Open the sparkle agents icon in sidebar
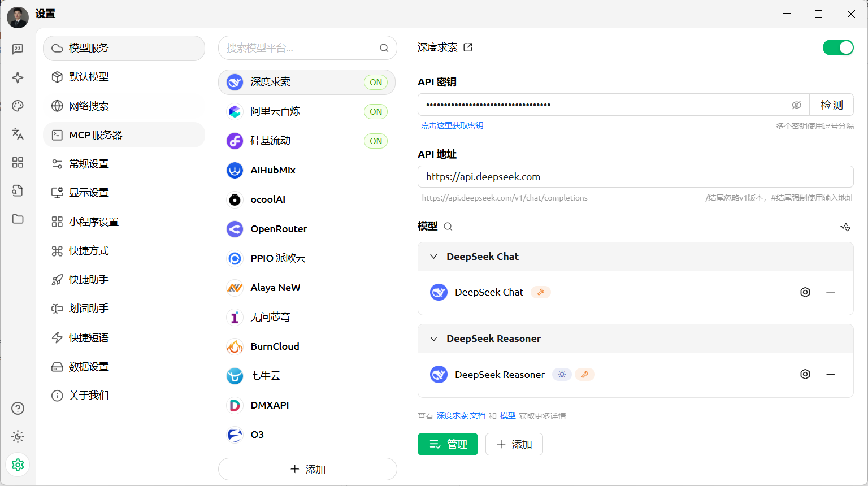This screenshot has height=486, width=868. coord(18,77)
